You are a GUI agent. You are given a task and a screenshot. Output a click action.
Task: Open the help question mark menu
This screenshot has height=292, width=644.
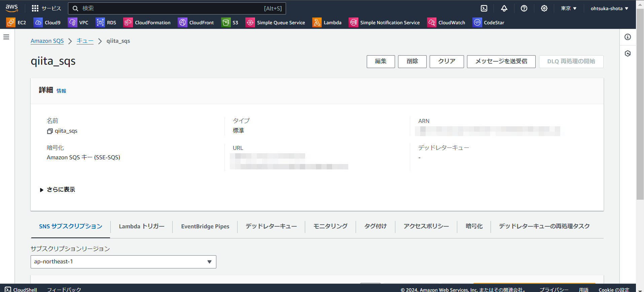(524, 8)
